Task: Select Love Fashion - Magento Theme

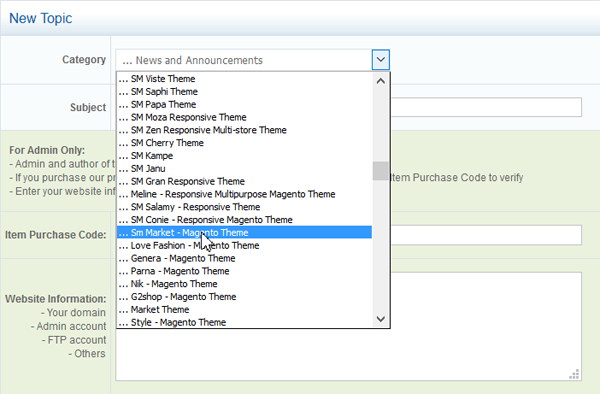Action: pyautogui.click(x=244, y=245)
